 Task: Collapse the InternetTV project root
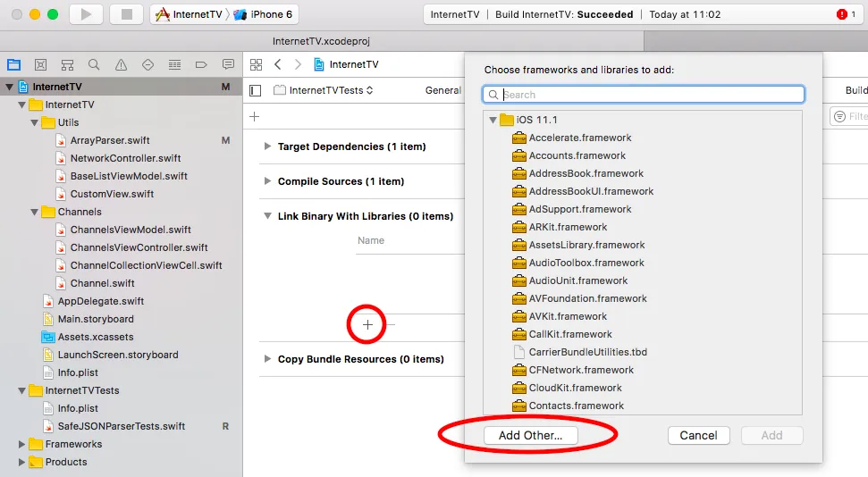pyautogui.click(x=10, y=87)
